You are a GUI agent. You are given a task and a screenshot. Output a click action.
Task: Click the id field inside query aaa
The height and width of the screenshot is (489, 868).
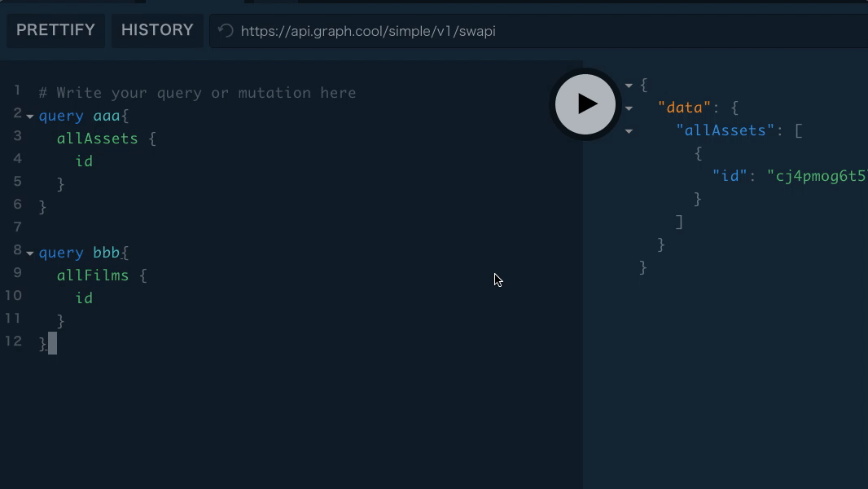click(x=84, y=161)
